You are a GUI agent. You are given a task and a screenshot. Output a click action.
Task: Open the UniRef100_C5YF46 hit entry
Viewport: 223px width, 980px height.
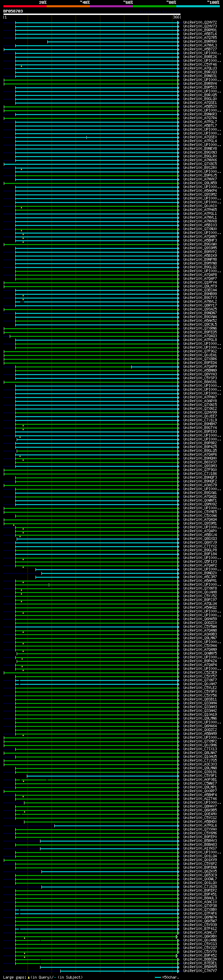[200, 65]
